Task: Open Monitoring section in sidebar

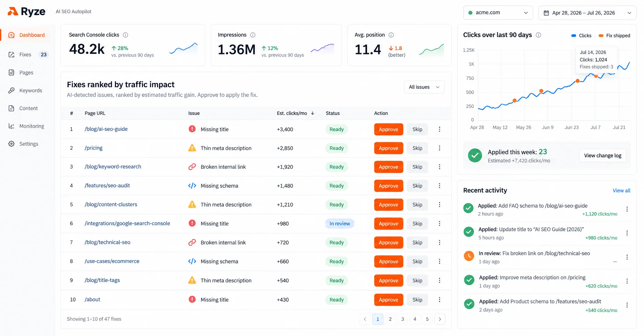Action: click(26, 126)
